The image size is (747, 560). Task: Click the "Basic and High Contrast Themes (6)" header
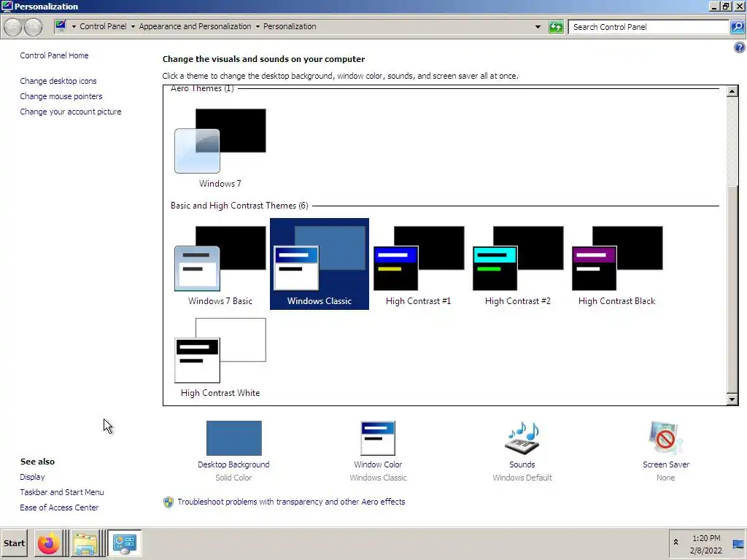[x=239, y=206]
